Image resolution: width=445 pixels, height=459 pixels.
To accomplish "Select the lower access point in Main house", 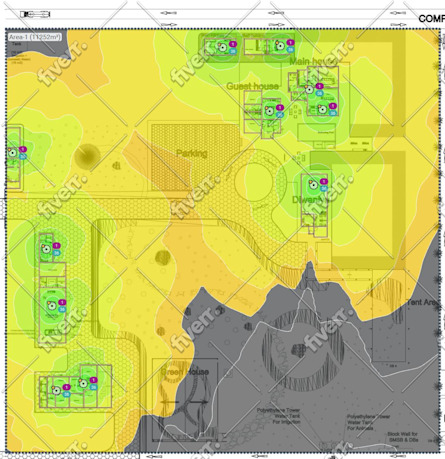I will [x=322, y=109].
